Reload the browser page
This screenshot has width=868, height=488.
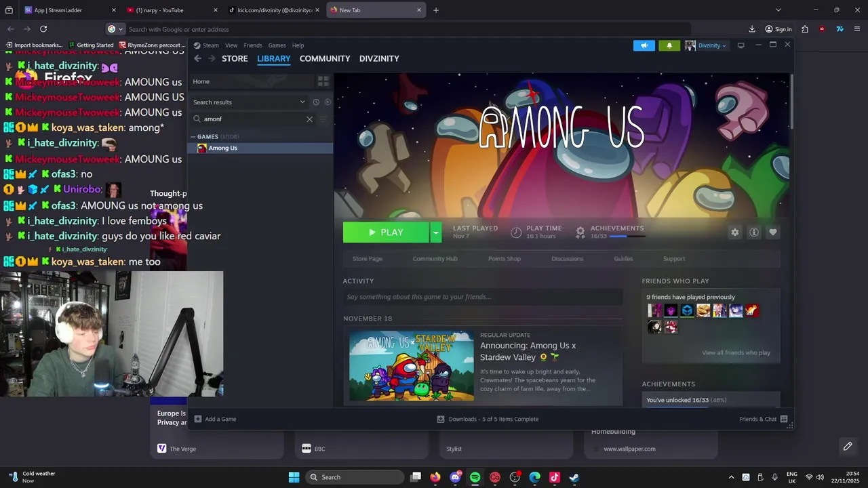click(43, 29)
